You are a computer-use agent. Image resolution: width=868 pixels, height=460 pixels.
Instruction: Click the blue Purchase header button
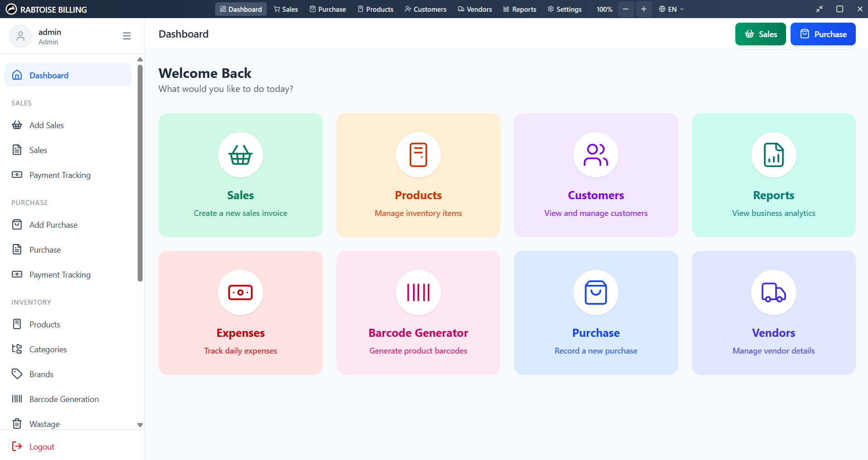[x=823, y=34]
